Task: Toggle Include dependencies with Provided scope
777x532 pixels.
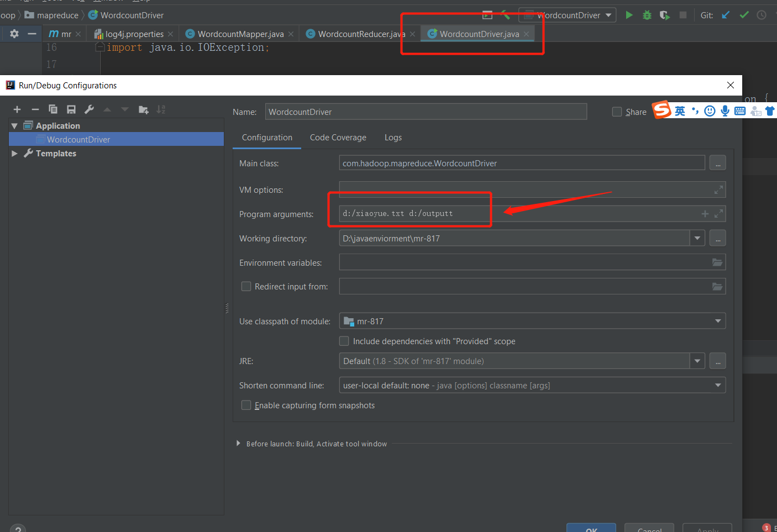Action: pyautogui.click(x=344, y=341)
